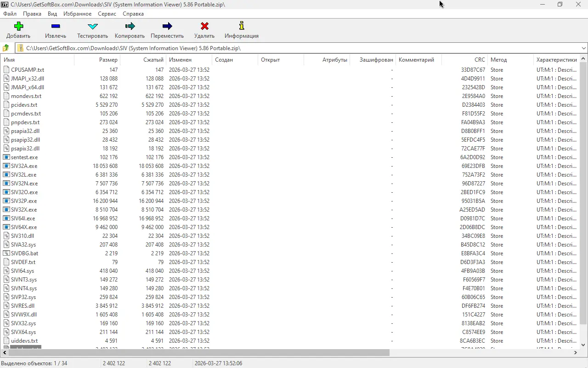
Task: Click the red X Удалить icon
Action: click(x=204, y=26)
